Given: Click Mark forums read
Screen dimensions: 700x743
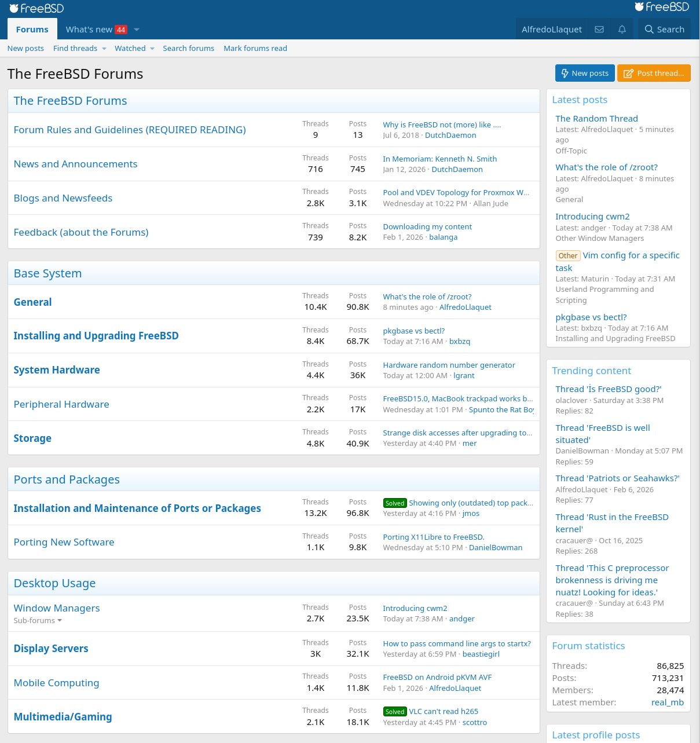Looking at the screenshot, I should pos(255,48).
